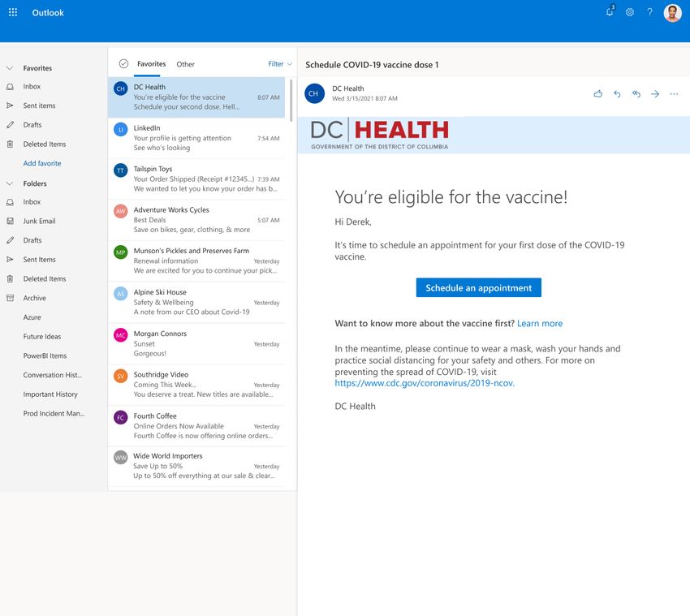The height and width of the screenshot is (616, 690).
Task: Click the Southridge Video SV avatar
Action: coord(121,377)
